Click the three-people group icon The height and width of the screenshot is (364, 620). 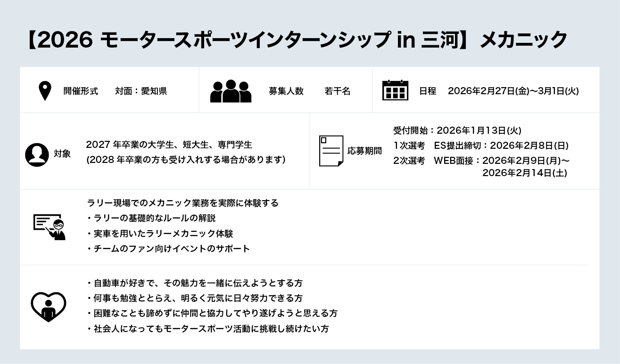click(231, 91)
